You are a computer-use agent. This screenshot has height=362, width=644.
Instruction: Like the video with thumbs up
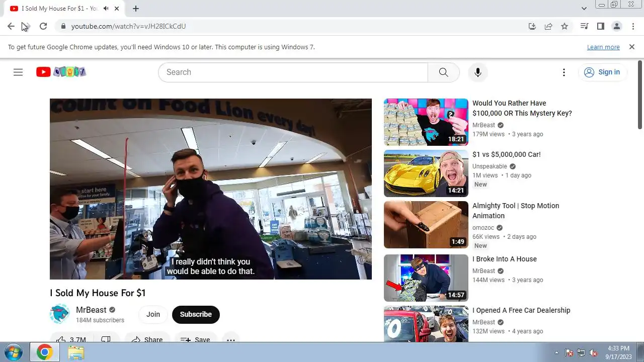pos(71,340)
